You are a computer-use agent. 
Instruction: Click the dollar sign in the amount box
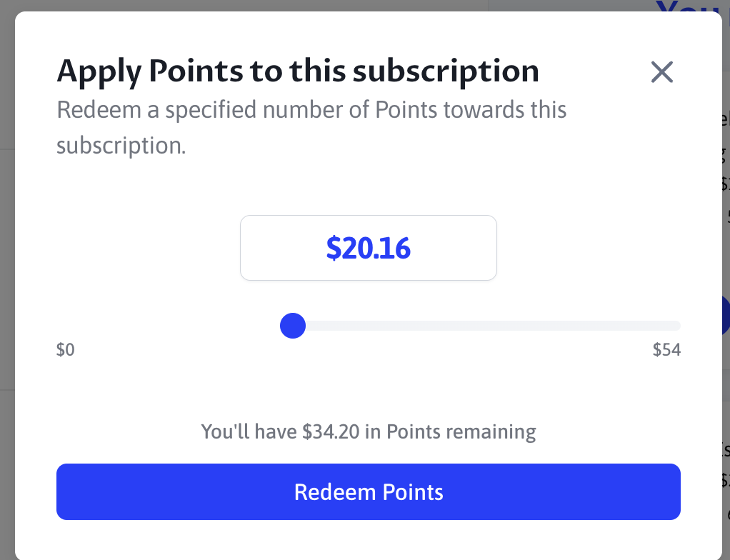pos(332,248)
